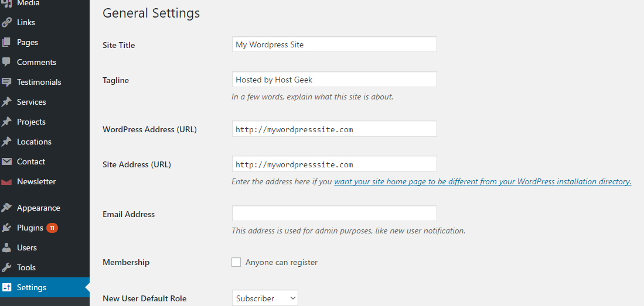The height and width of the screenshot is (306, 644).
Task: Click the pin icon next to Services
Action: (6, 102)
